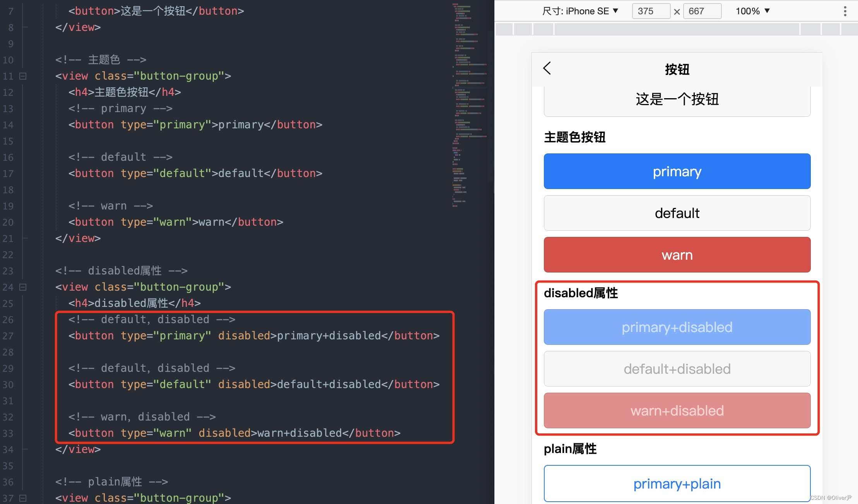Click the disabled属性 heading in preview
Screen dimensions: 858x504
click(581, 293)
